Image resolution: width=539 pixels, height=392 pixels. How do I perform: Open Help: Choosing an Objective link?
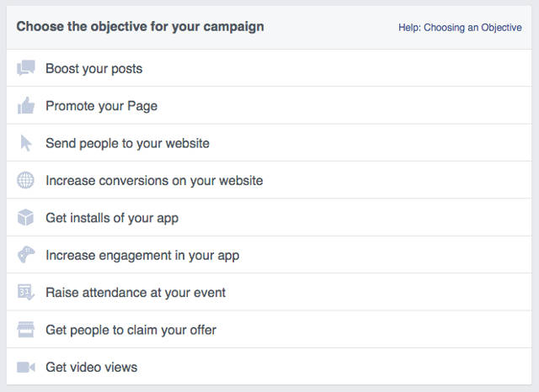[460, 28]
